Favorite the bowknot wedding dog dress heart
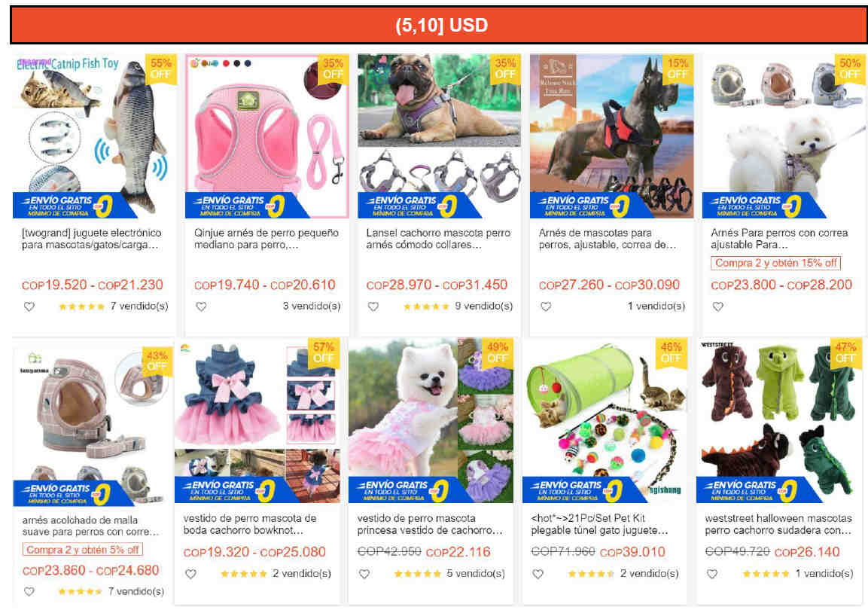This screenshot has width=868, height=613. 191,574
